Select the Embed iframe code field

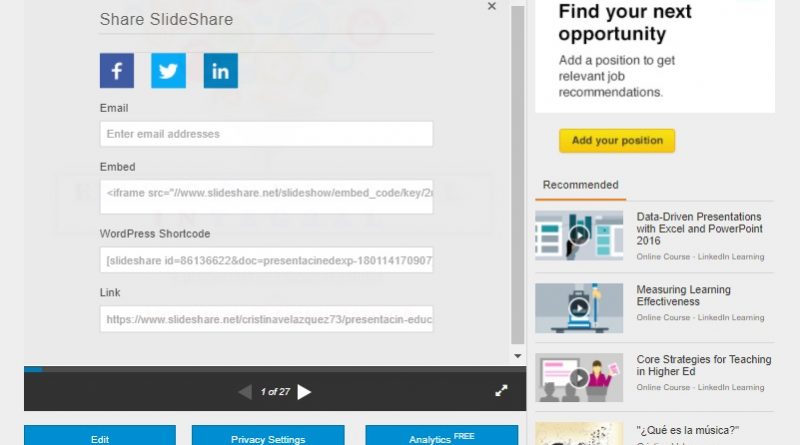266,196
